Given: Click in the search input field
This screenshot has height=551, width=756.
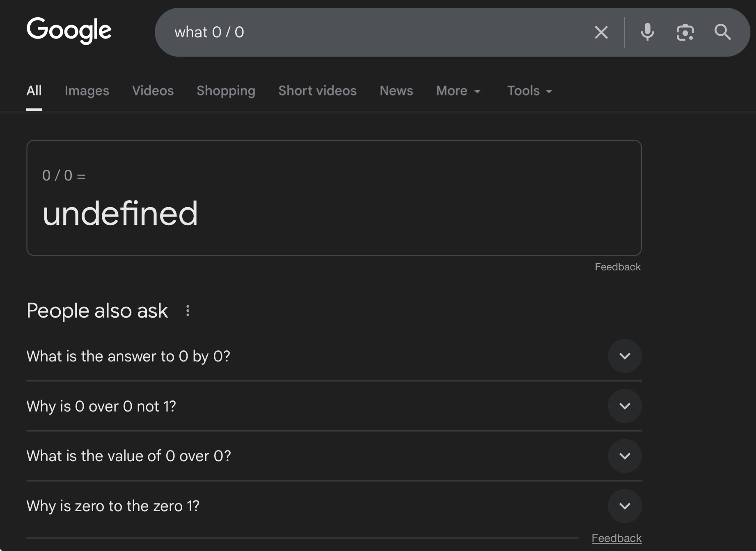Looking at the screenshot, I should [x=369, y=32].
